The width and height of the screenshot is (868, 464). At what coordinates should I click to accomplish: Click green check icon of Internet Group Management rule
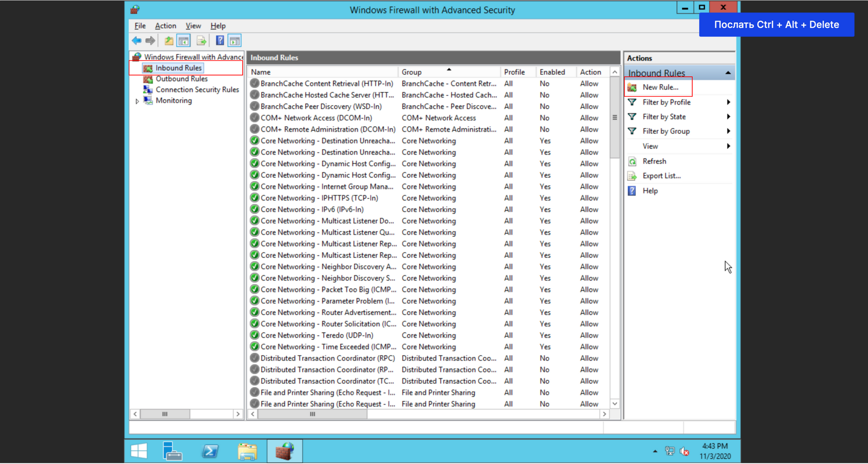click(x=255, y=186)
